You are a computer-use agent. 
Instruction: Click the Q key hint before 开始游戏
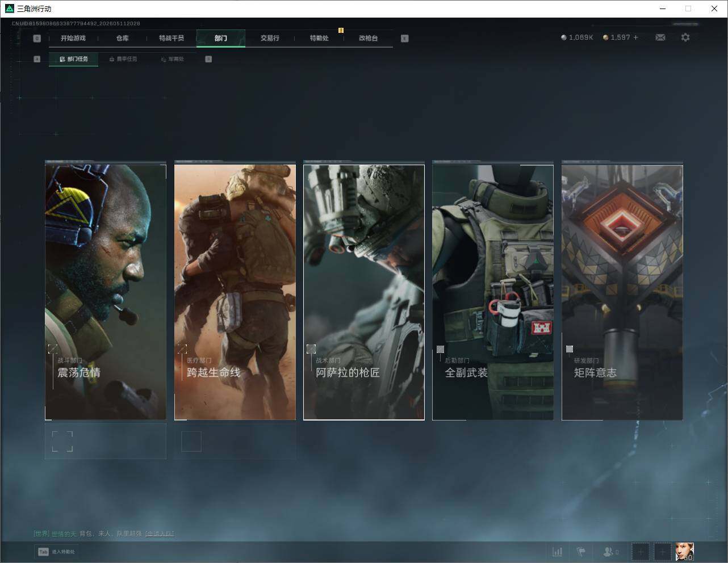point(37,39)
